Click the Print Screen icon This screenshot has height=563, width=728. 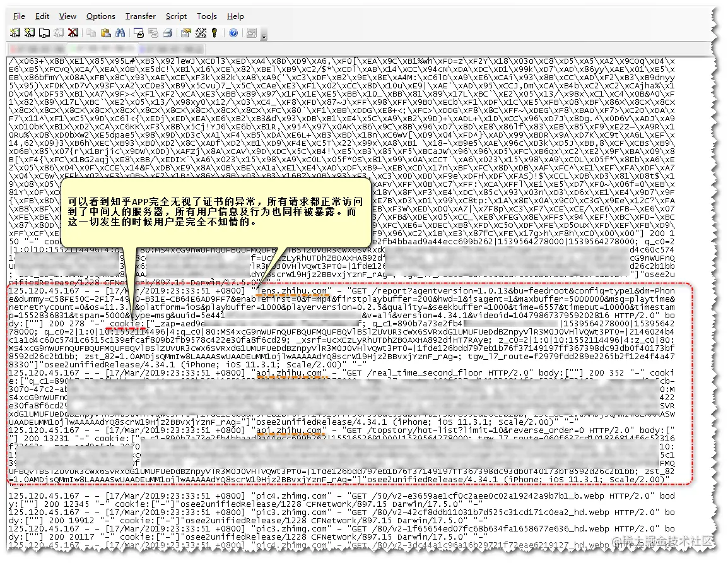(138, 33)
